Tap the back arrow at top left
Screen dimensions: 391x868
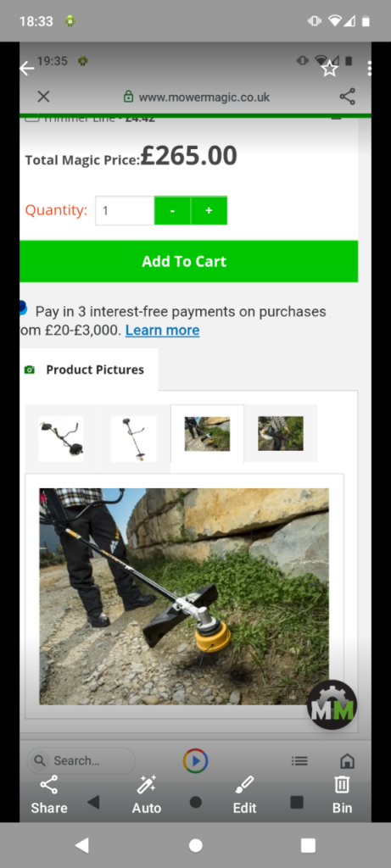point(26,69)
